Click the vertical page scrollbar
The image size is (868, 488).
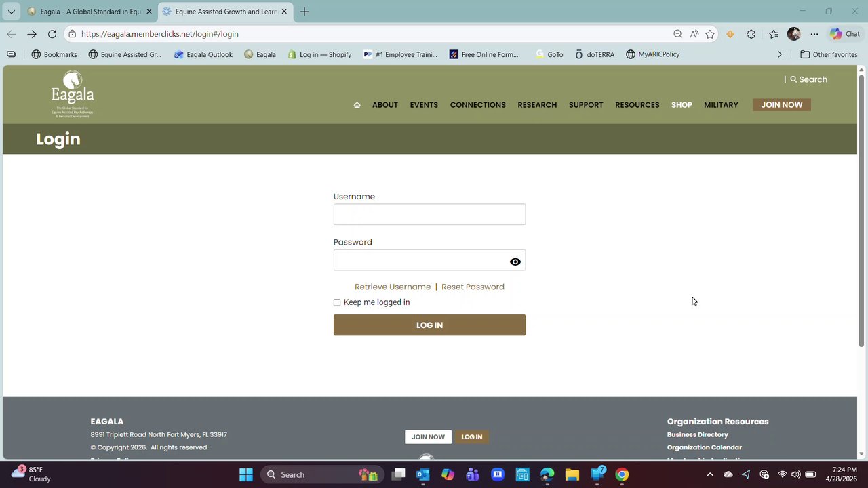click(x=862, y=211)
